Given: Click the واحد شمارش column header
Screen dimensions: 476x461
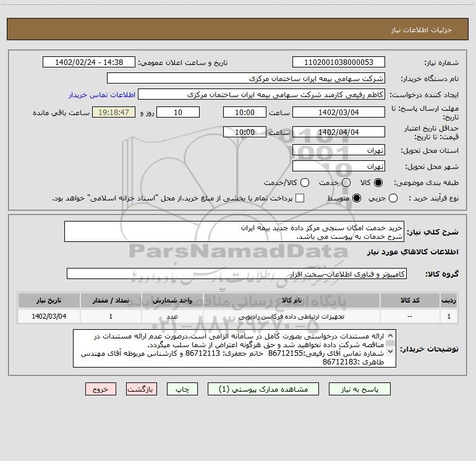Looking at the screenshot, I should pyautogui.click(x=172, y=300).
